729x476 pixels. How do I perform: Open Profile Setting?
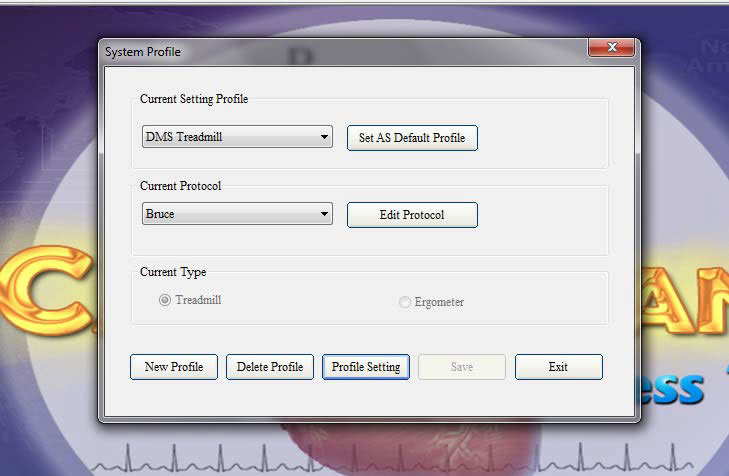point(366,367)
